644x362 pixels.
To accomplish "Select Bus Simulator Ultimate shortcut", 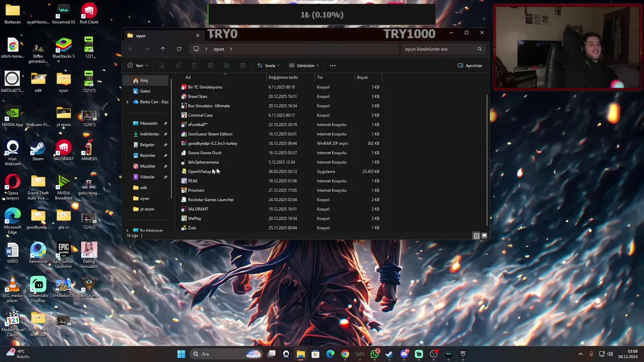I will (x=208, y=106).
